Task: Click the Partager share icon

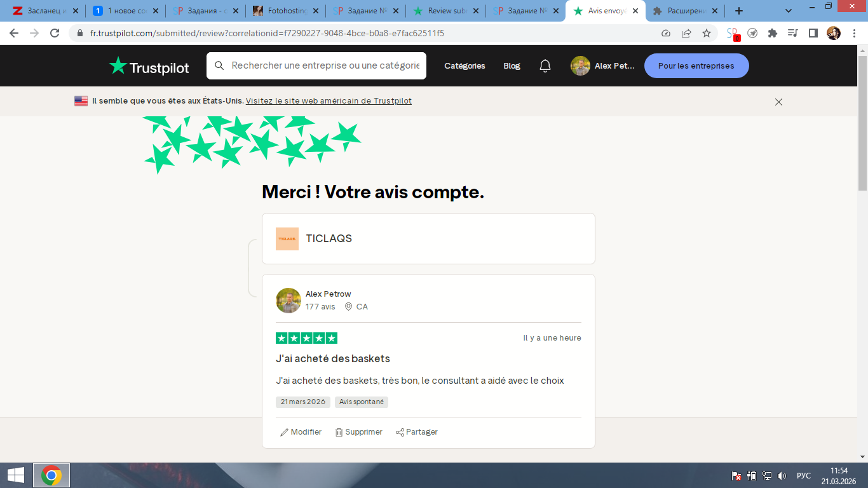Action: [x=400, y=432]
